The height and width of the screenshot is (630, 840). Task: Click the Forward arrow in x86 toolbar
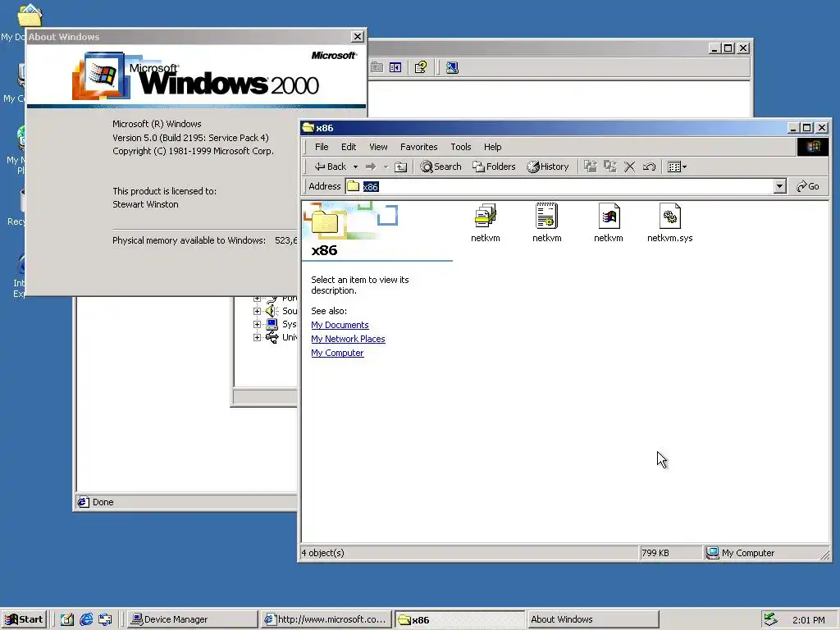[371, 167]
